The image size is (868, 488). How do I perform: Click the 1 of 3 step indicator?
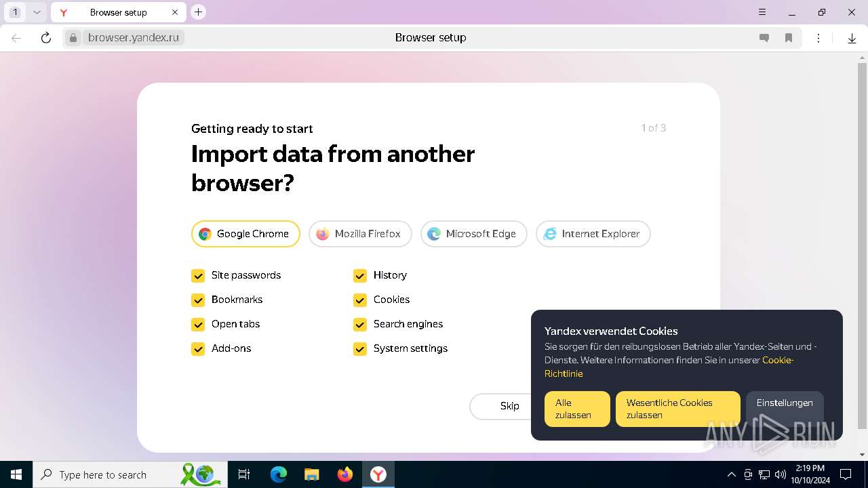pyautogui.click(x=654, y=128)
